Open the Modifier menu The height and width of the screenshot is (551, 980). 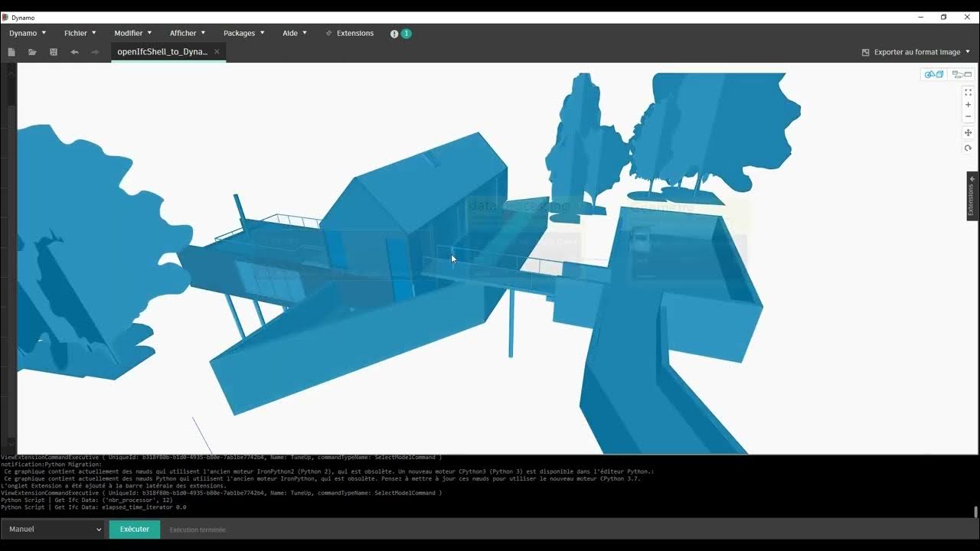pyautogui.click(x=132, y=33)
